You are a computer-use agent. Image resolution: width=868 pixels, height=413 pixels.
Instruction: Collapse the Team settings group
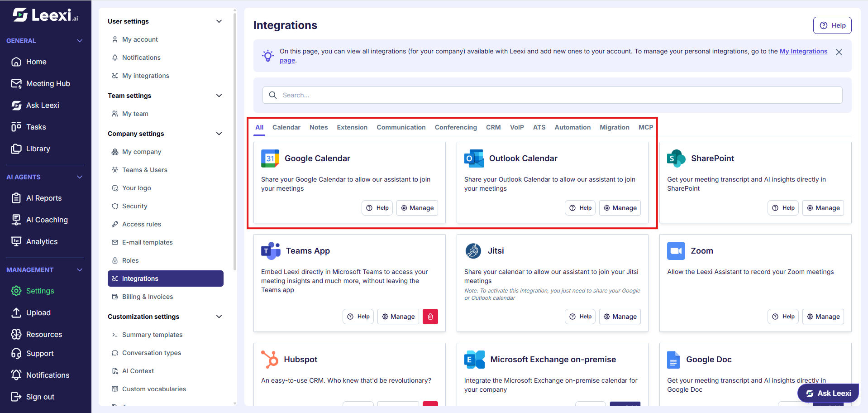tap(219, 96)
